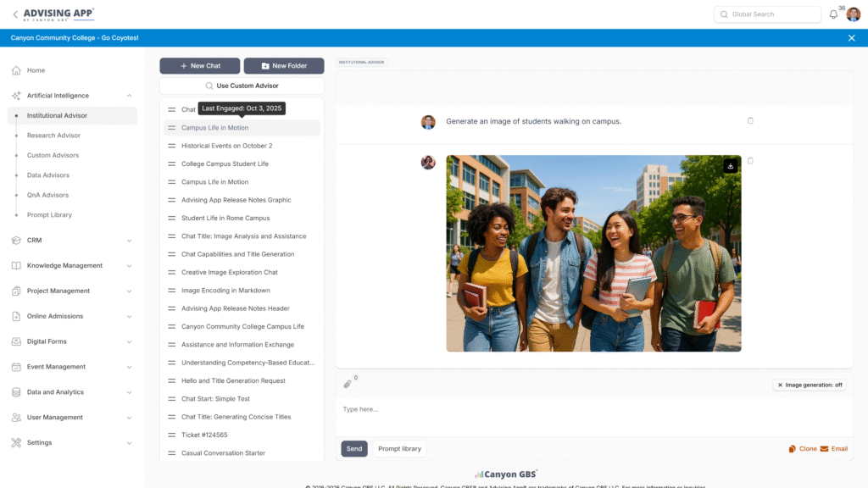Open the user profile avatar
This screenshot has height=488, width=868.
coord(853,14)
